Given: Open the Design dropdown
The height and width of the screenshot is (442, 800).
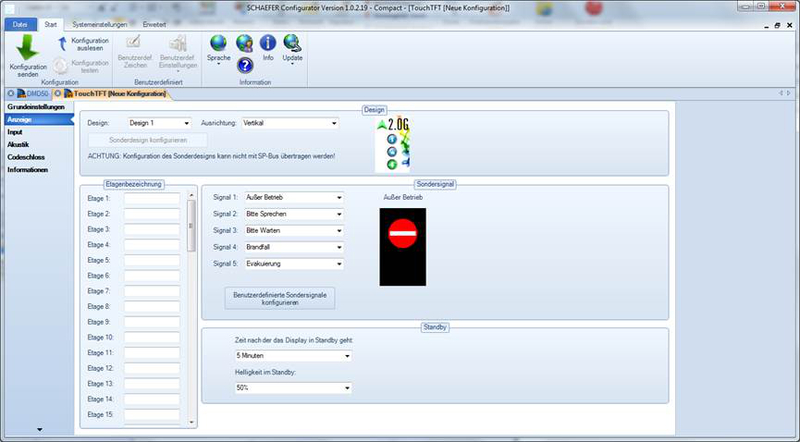Looking at the screenshot, I should 159,123.
